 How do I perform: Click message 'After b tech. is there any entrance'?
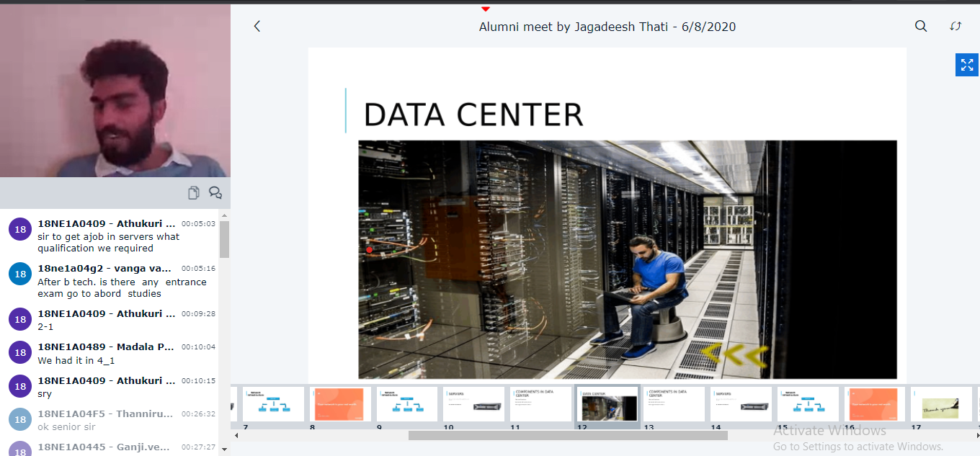point(122,287)
